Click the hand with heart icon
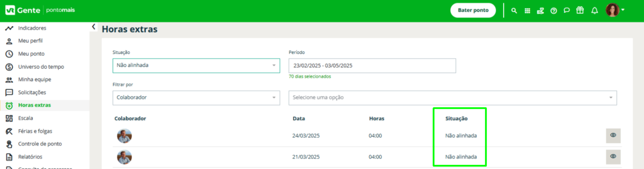 tap(540, 10)
